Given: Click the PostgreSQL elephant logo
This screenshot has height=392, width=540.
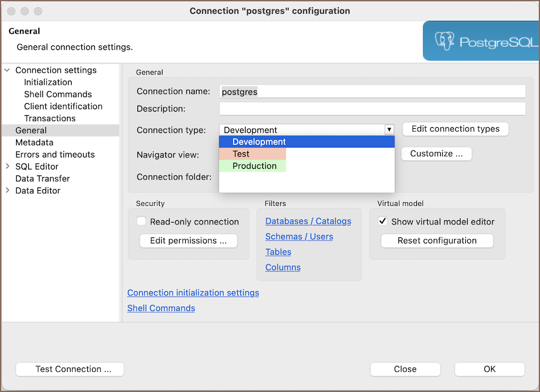Looking at the screenshot, I should [445, 41].
